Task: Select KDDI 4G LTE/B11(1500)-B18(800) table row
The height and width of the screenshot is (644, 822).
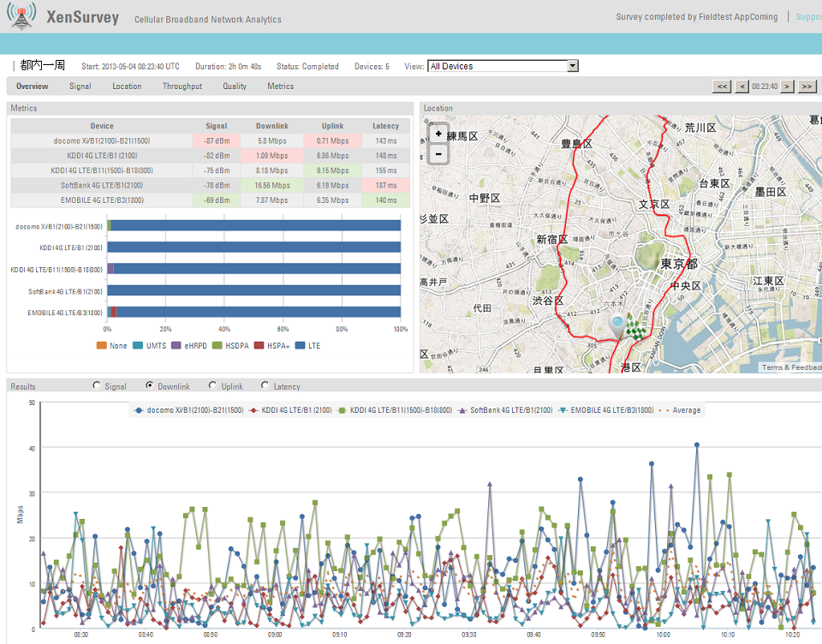Action: point(211,170)
